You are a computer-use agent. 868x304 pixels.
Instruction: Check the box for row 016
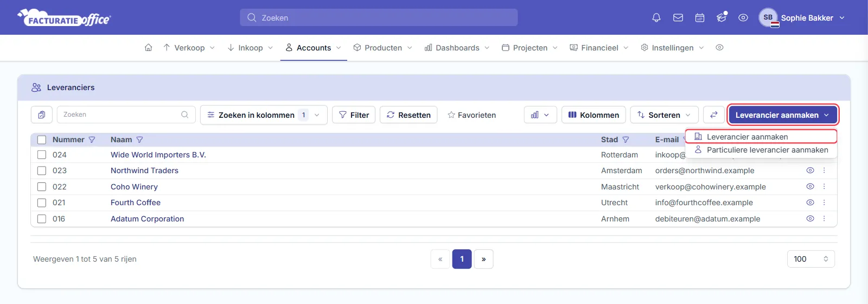[x=42, y=219]
